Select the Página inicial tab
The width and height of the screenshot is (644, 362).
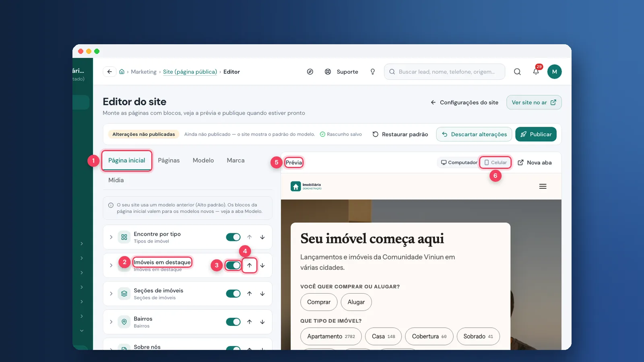click(x=127, y=160)
